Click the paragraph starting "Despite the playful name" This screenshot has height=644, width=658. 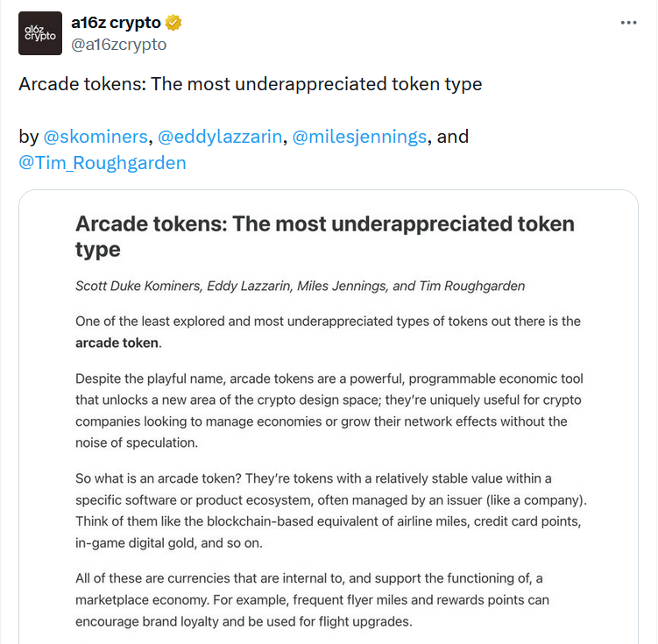(x=329, y=410)
